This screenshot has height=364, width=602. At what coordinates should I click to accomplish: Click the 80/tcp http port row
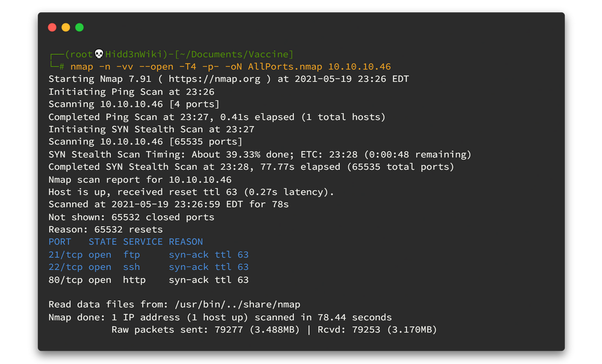(148, 280)
